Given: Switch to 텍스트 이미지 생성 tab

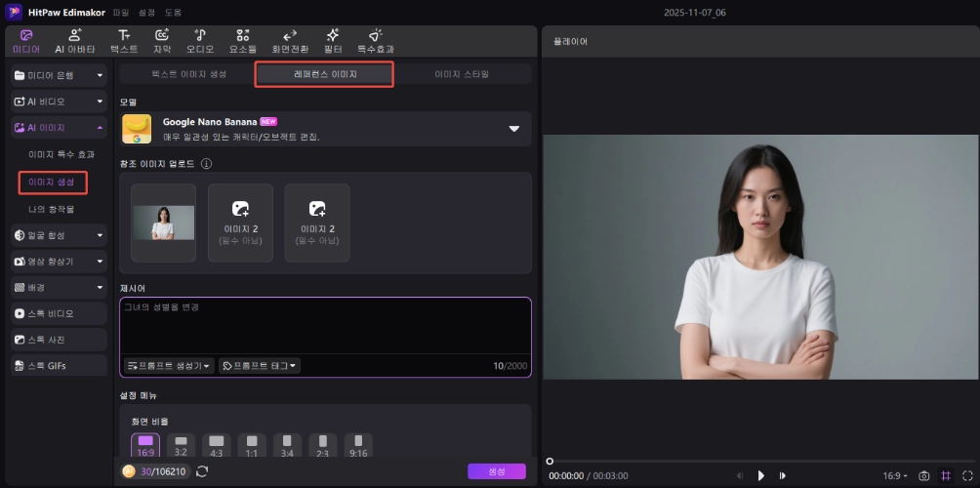Looking at the screenshot, I should click(x=188, y=74).
